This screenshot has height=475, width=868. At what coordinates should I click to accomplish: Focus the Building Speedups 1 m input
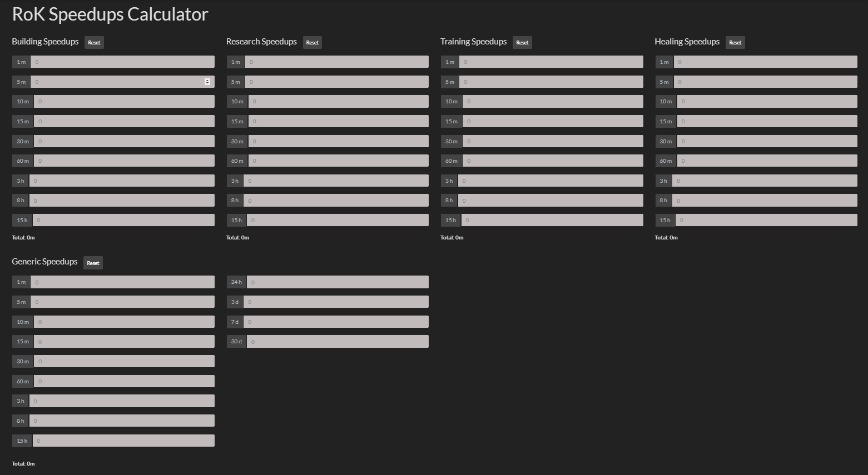point(122,62)
